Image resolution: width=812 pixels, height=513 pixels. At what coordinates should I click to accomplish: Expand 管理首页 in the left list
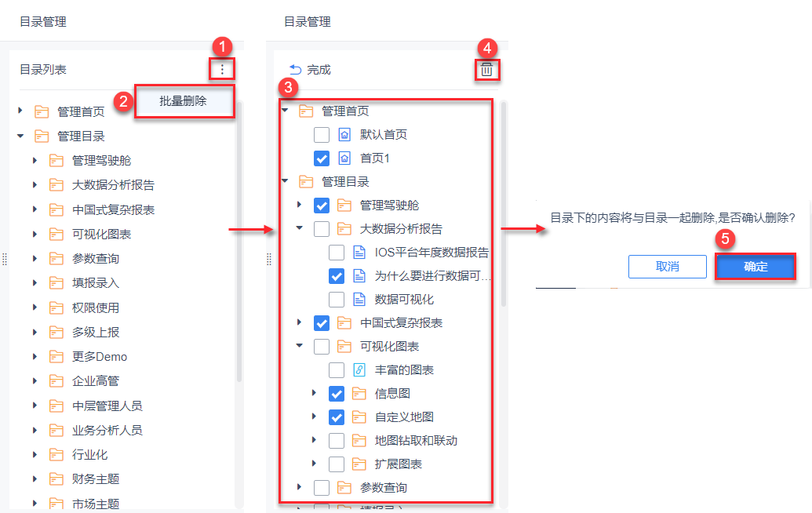20,111
